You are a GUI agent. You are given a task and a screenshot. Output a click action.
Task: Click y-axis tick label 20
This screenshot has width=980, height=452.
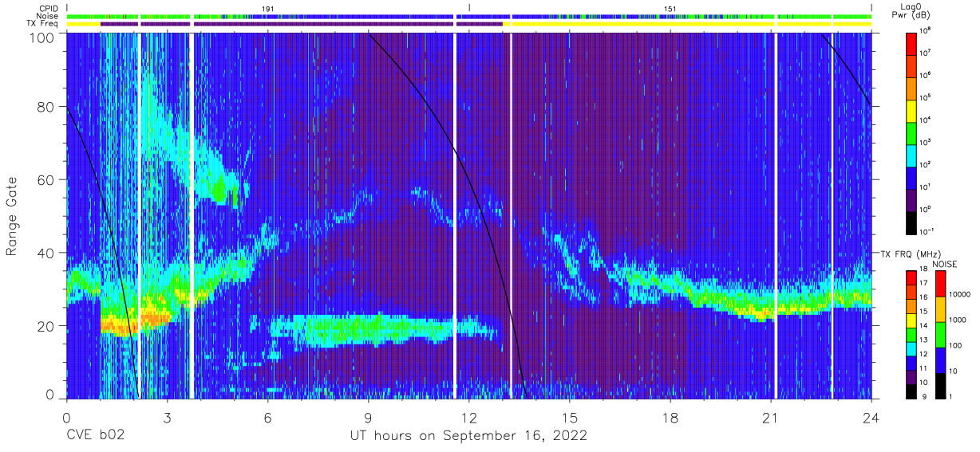(x=47, y=325)
